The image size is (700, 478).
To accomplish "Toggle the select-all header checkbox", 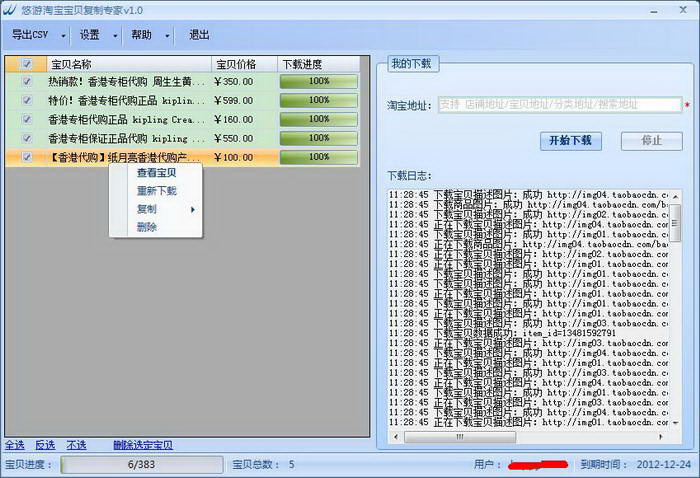I will pyautogui.click(x=27, y=64).
